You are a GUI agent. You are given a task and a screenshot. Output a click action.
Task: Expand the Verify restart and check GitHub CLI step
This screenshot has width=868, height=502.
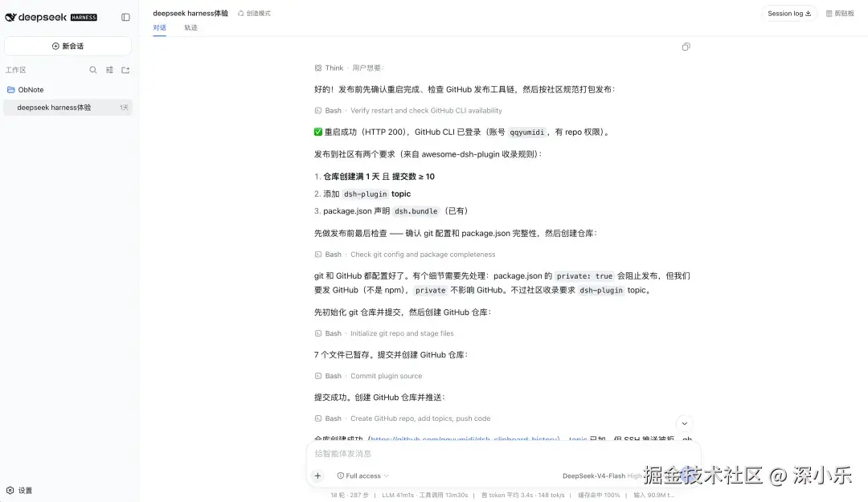pyautogui.click(x=408, y=111)
